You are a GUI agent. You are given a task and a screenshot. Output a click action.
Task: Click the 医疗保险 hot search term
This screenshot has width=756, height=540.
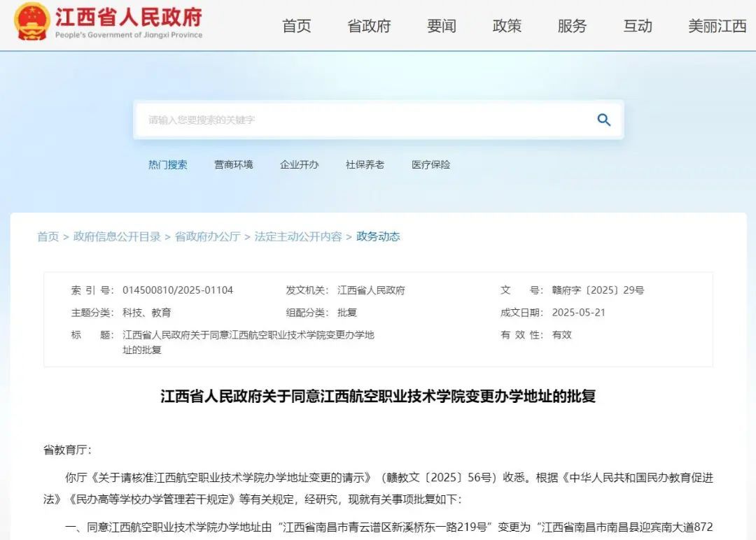(x=430, y=164)
